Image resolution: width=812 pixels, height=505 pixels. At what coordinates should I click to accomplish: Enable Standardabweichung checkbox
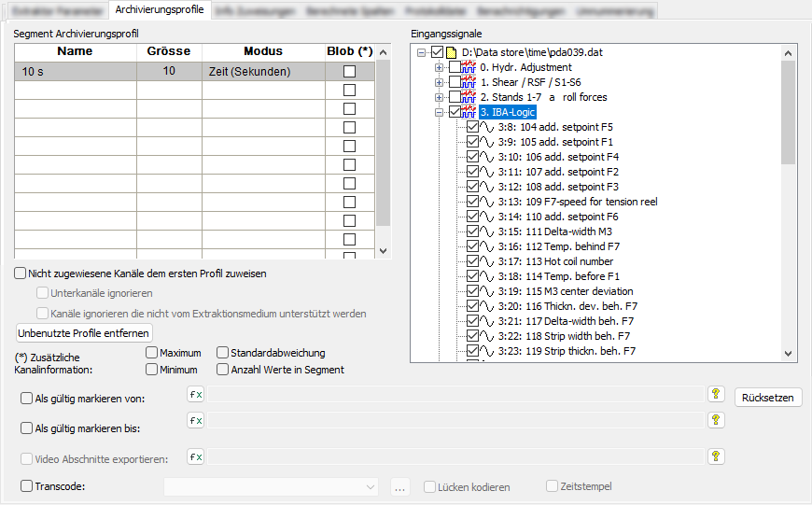pos(223,353)
